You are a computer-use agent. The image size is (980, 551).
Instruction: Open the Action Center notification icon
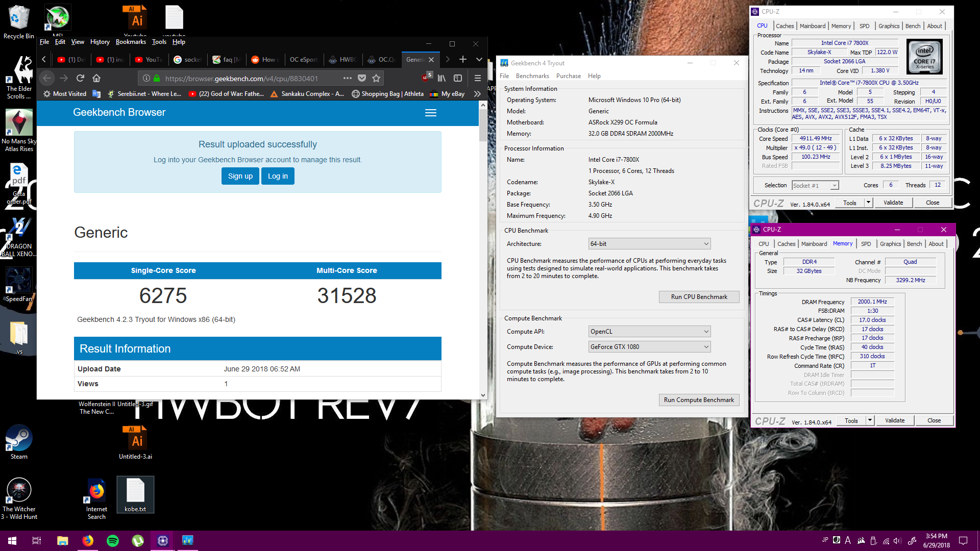click(x=963, y=541)
